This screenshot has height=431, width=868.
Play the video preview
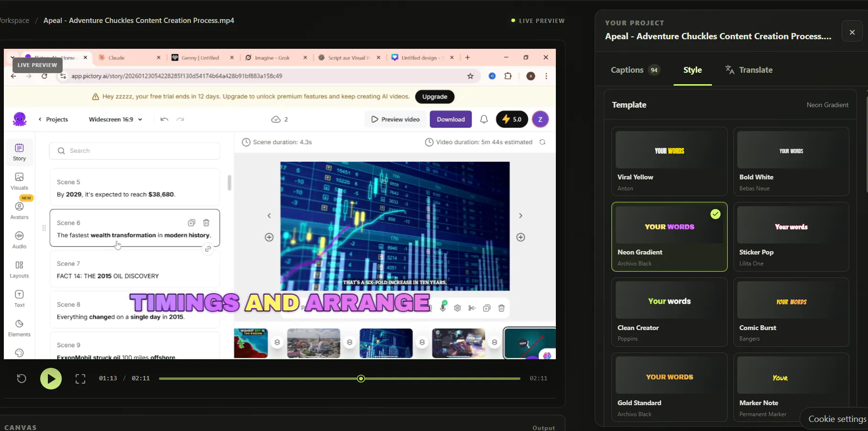point(51,378)
